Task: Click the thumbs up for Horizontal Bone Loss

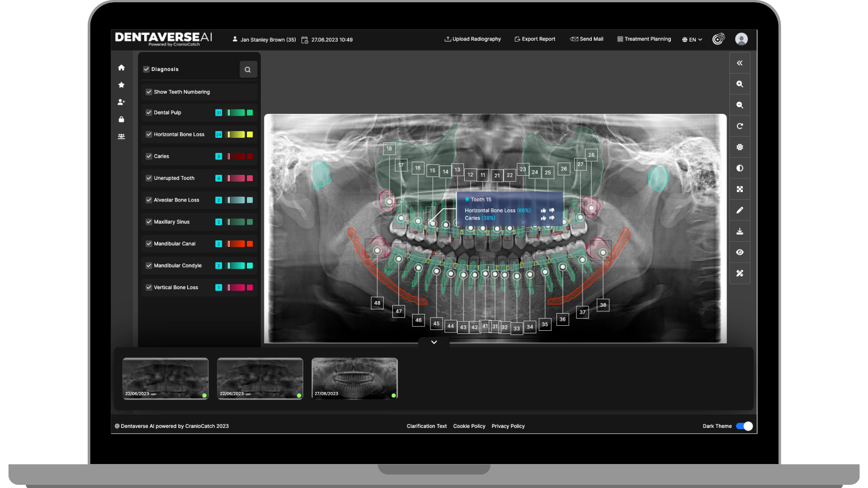Action: click(543, 211)
